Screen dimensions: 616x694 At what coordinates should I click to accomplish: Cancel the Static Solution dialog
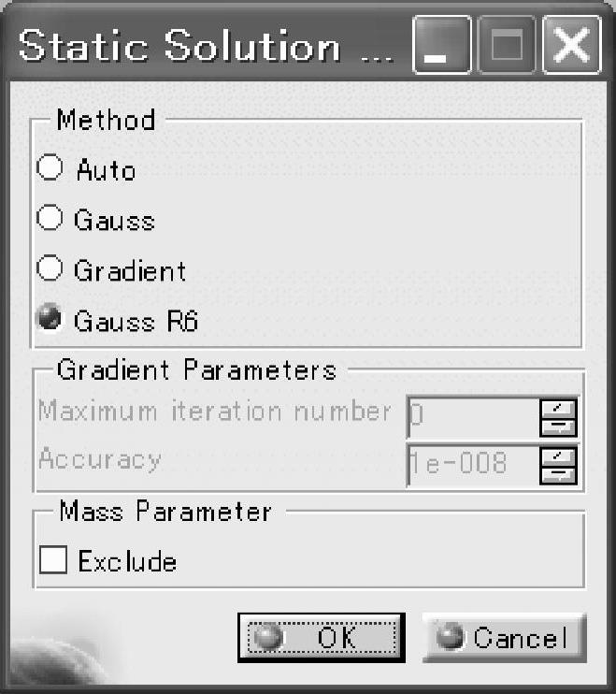(504, 638)
